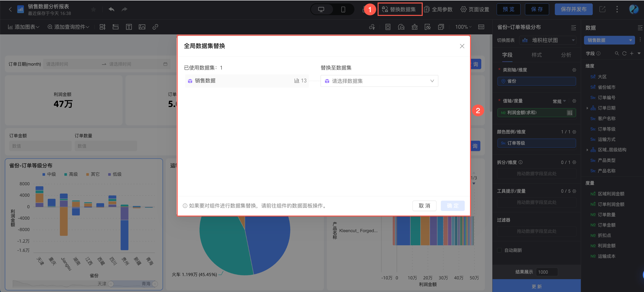Click the 保存并发布 button
The height and width of the screenshot is (292, 644).
pyautogui.click(x=573, y=9)
